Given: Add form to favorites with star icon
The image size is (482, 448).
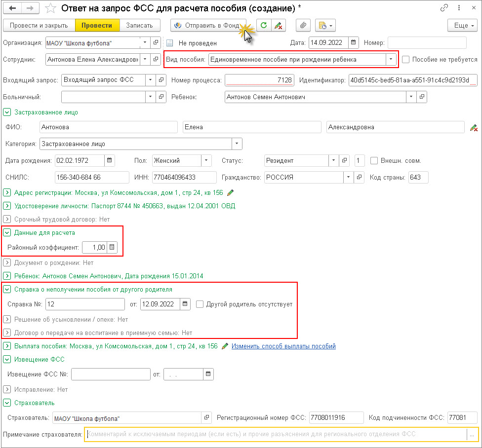Looking at the screenshot, I should coord(50,8).
